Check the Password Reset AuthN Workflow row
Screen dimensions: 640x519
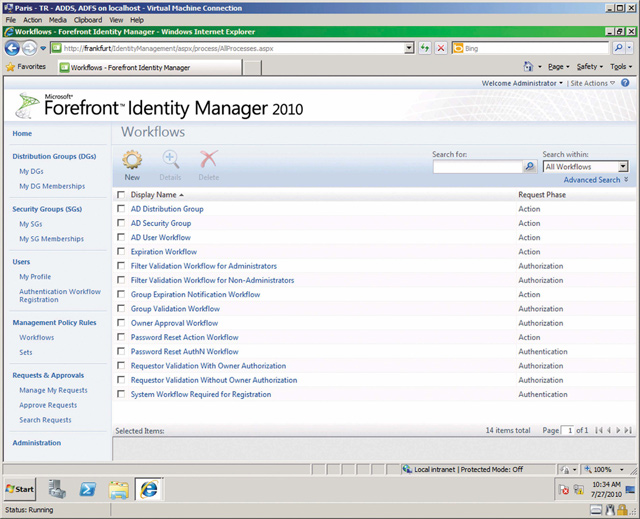click(x=121, y=351)
